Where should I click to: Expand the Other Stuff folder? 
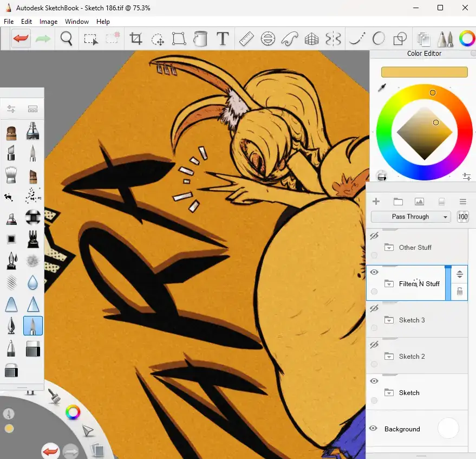tap(389, 247)
